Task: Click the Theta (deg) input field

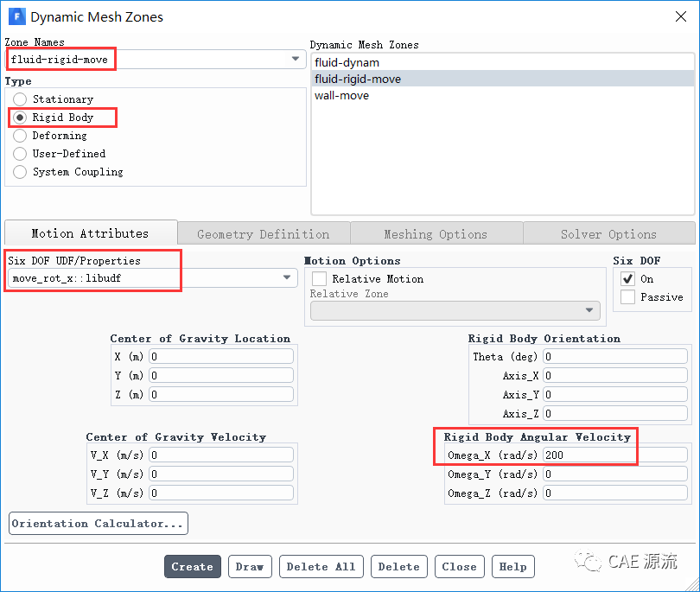Action: coord(614,356)
